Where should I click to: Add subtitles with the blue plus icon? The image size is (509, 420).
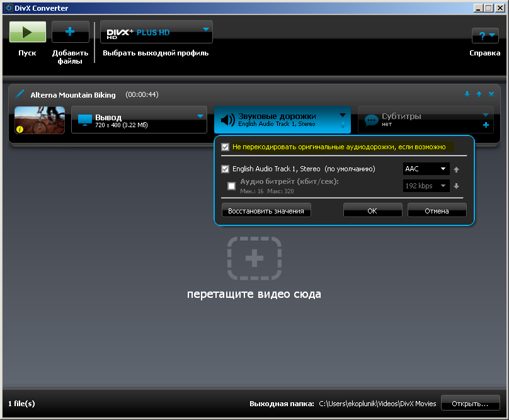[x=486, y=125]
